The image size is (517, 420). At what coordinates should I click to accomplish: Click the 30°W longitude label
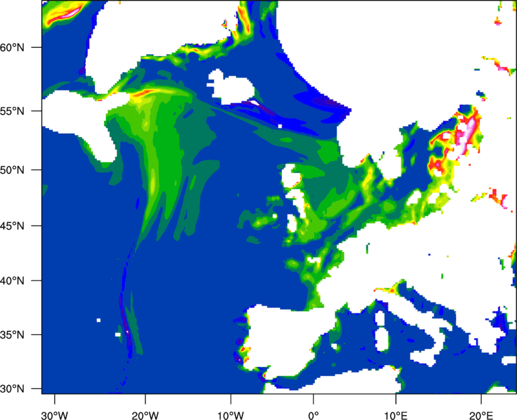pyautogui.click(x=54, y=415)
